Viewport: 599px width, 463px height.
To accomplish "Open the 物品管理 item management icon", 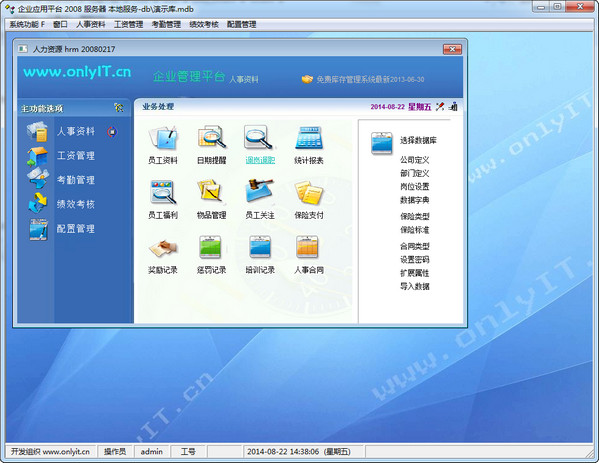I will pos(212,191).
